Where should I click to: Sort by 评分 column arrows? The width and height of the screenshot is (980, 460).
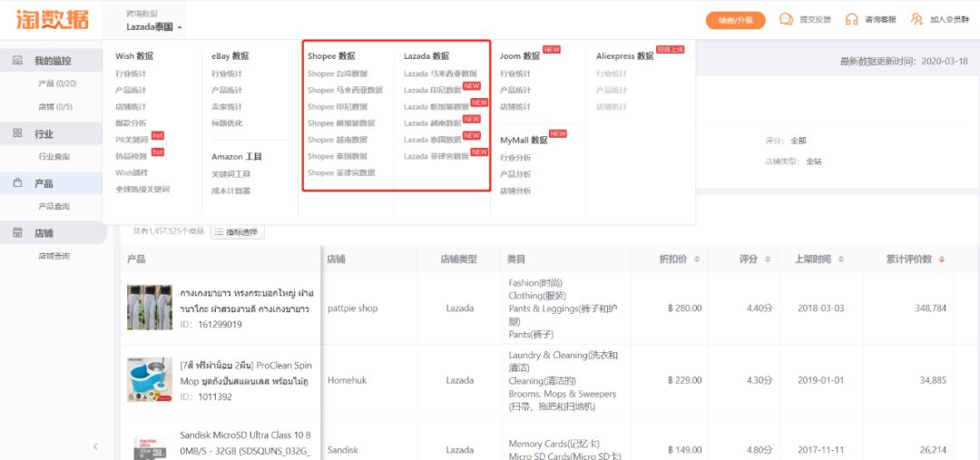[x=767, y=259]
